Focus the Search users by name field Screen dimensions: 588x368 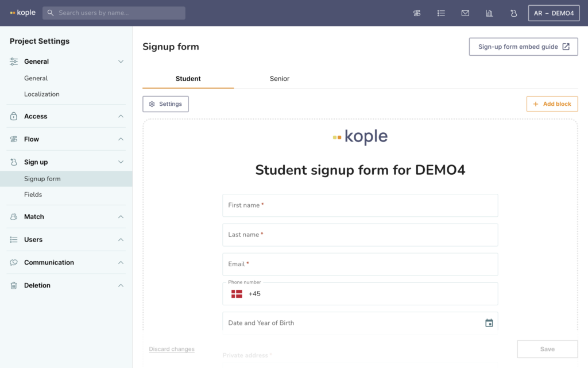pyautogui.click(x=114, y=13)
